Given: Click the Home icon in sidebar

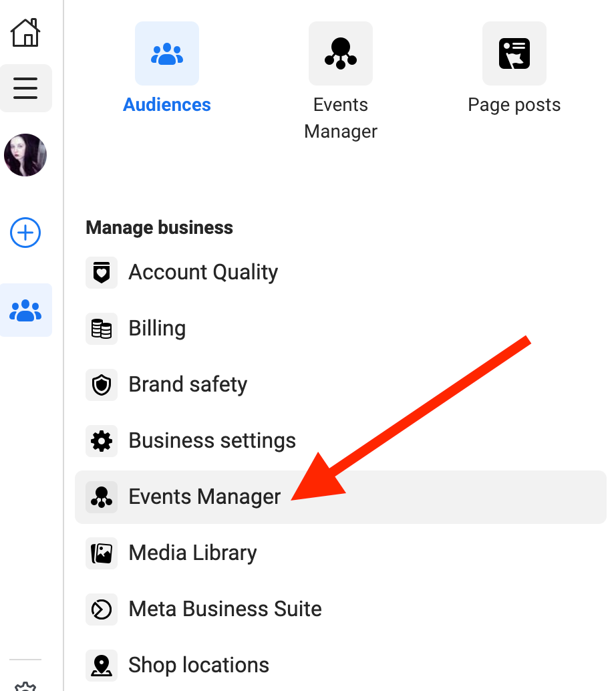Looking at the screenshot, I should (25, 32).
